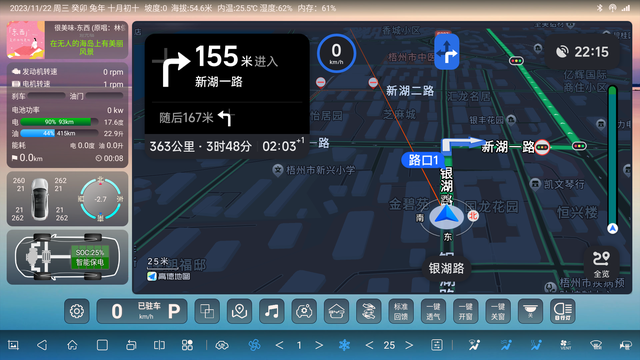Toggle the rear mirror defrost icon
640x360 pixels.
626,345
